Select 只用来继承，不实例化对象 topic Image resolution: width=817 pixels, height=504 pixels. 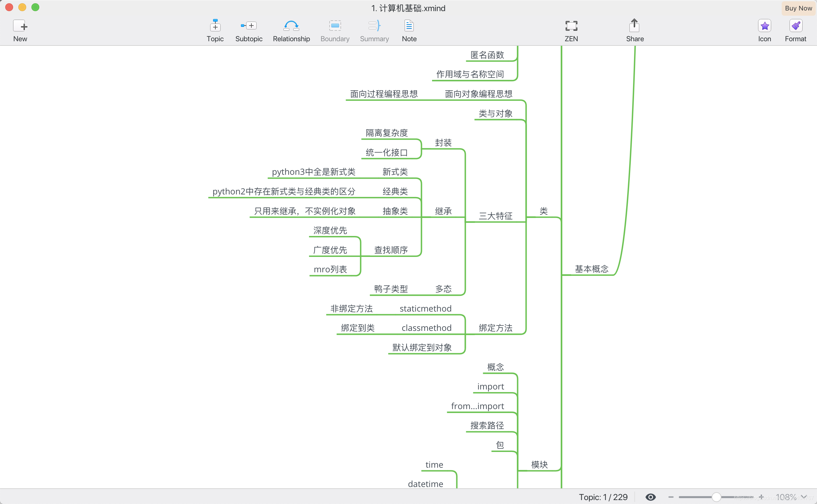tap(305, 211)
